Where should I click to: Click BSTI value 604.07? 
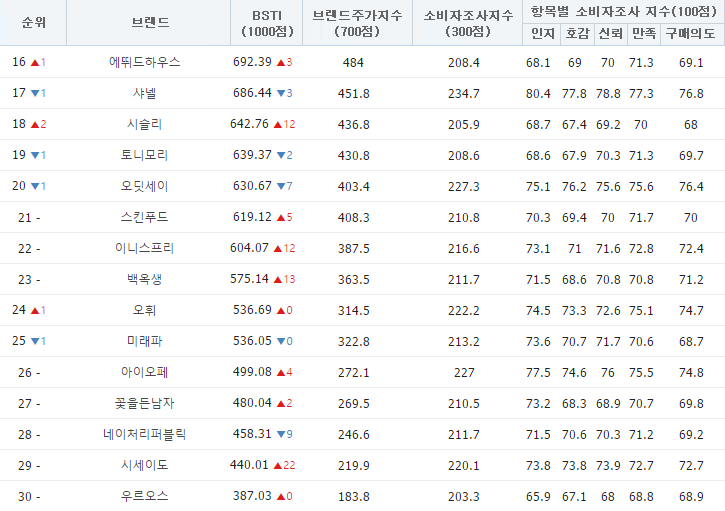pyautogui.click(x=249, y=248)
